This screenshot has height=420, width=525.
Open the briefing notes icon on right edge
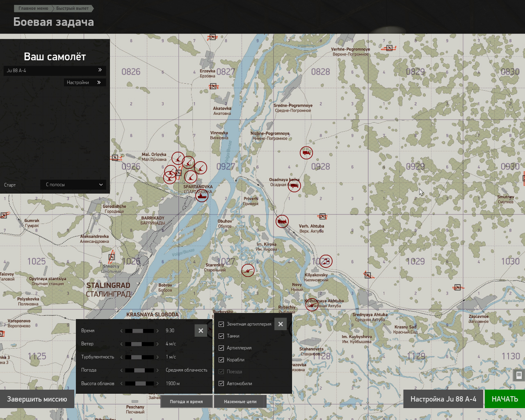tap(519, 375)
